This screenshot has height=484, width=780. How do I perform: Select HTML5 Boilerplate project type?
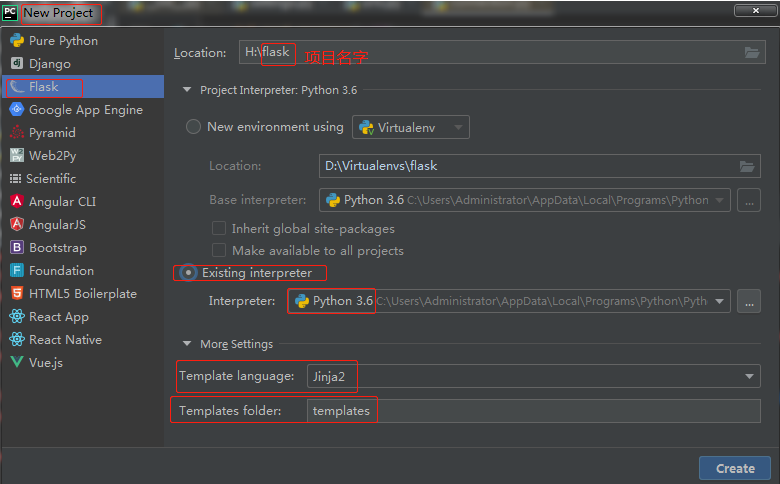(83, 293)
